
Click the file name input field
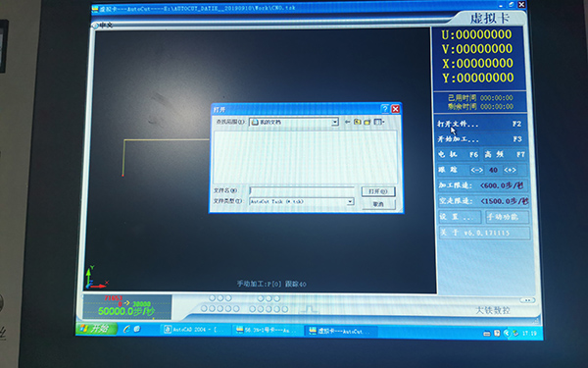(x=302, y=190)
